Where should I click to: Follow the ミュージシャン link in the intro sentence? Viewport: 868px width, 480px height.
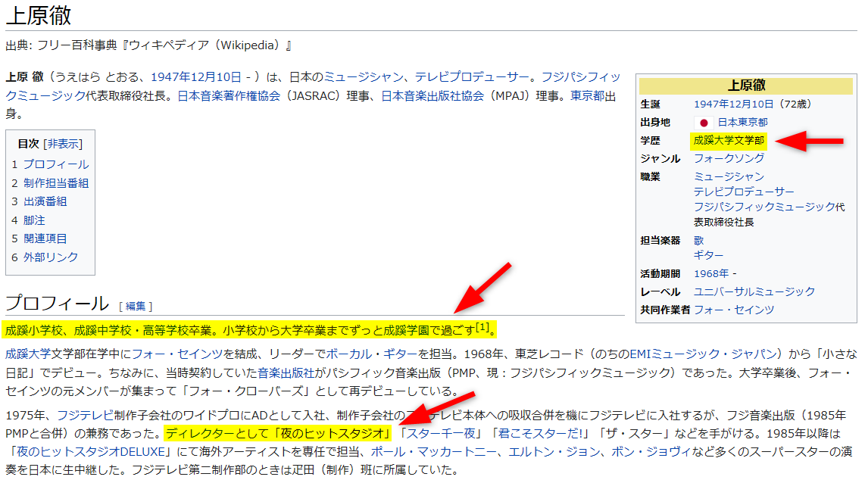(364, 77)
